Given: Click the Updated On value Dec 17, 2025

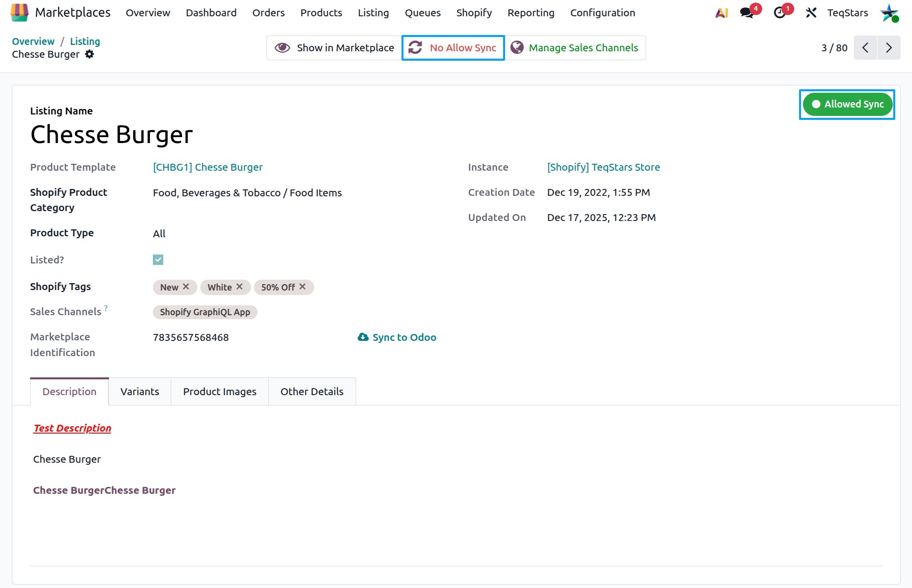Looking at the screenshot, I should pos(601,218).
